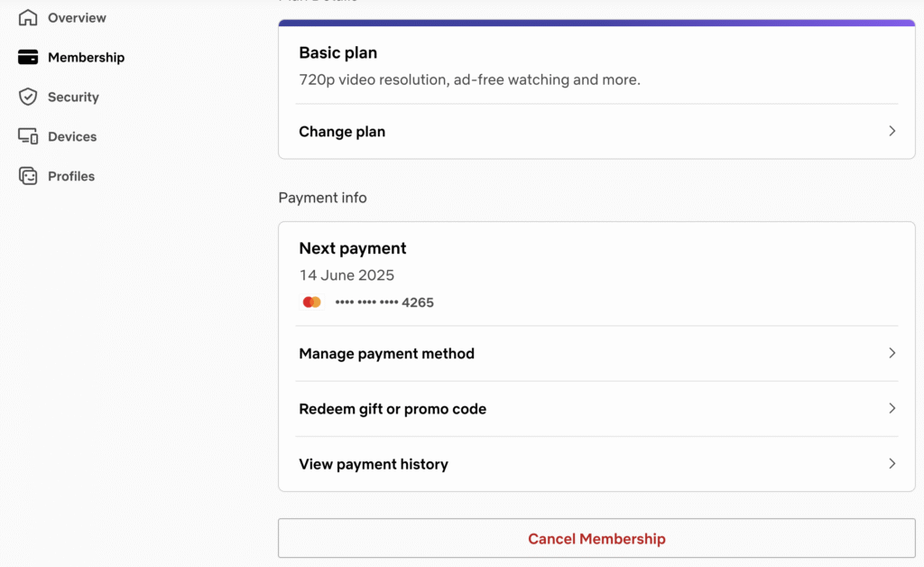Viewport: 924px width, 567px height.
Task: Click the Mastercard logo icon
Action: pyautogui.click(x=311, y=302)
